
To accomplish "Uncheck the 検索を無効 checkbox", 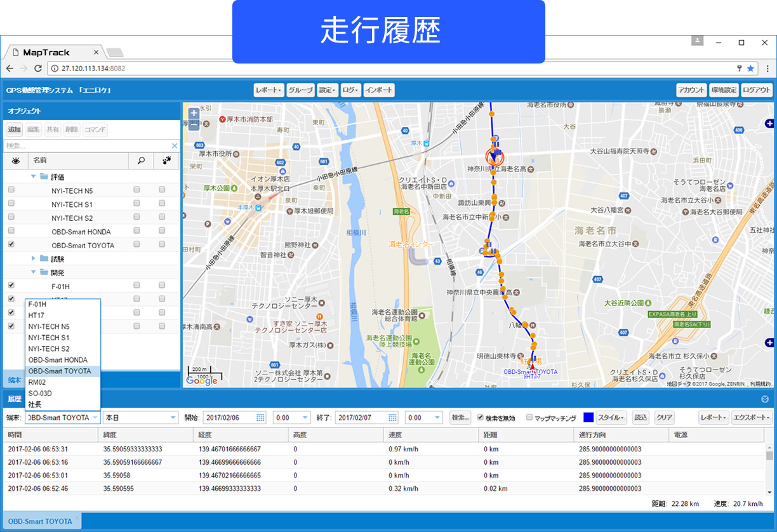I will pyautogui.click(x=481, y=418).
